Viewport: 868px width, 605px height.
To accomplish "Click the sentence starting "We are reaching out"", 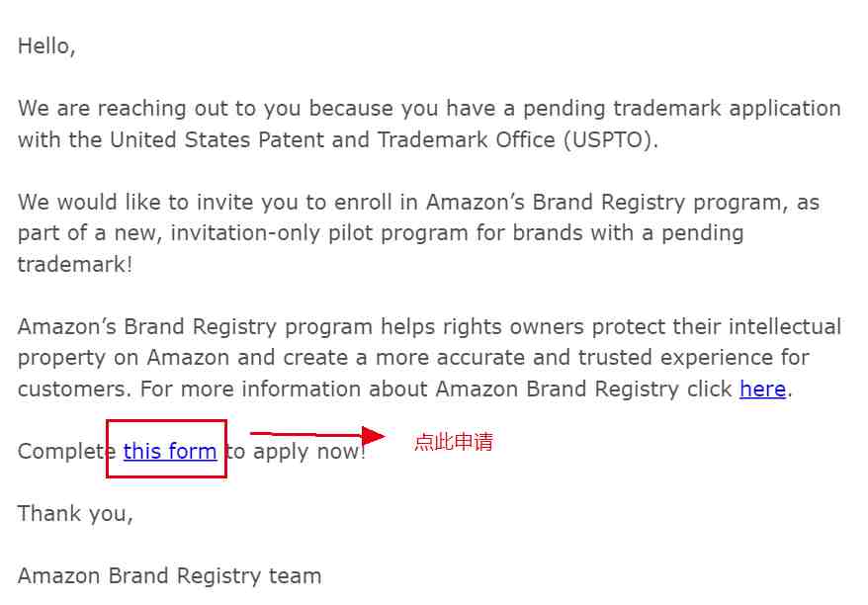I will click(429, 124).
